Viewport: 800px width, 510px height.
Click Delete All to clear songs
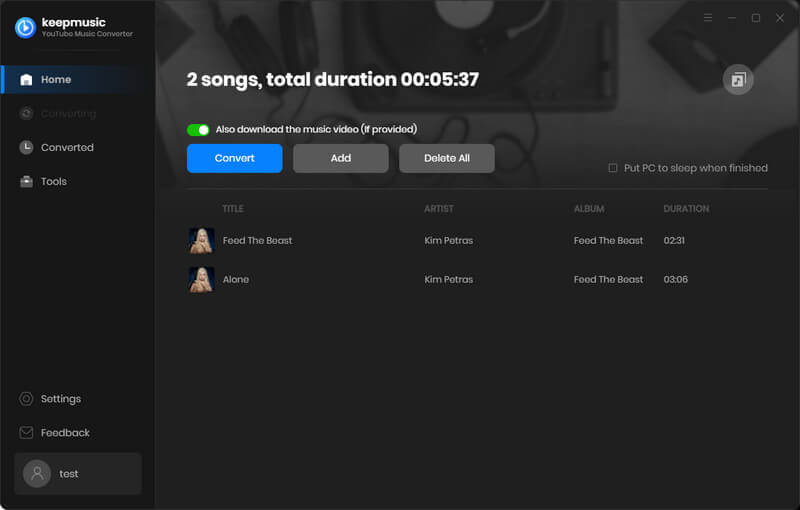[x=447, y=158]
